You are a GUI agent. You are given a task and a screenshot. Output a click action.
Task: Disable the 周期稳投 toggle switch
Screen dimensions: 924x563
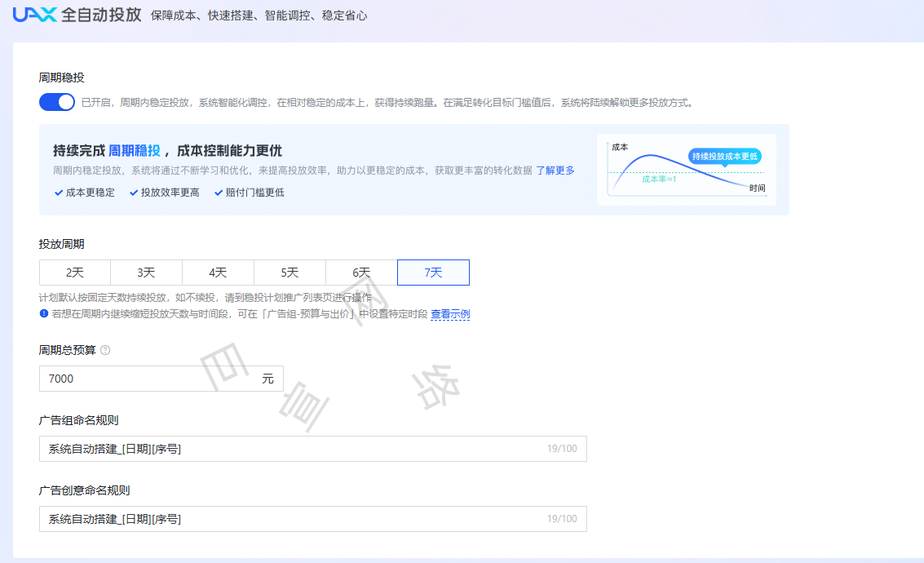pyautogui.click(x=56, y=100)
